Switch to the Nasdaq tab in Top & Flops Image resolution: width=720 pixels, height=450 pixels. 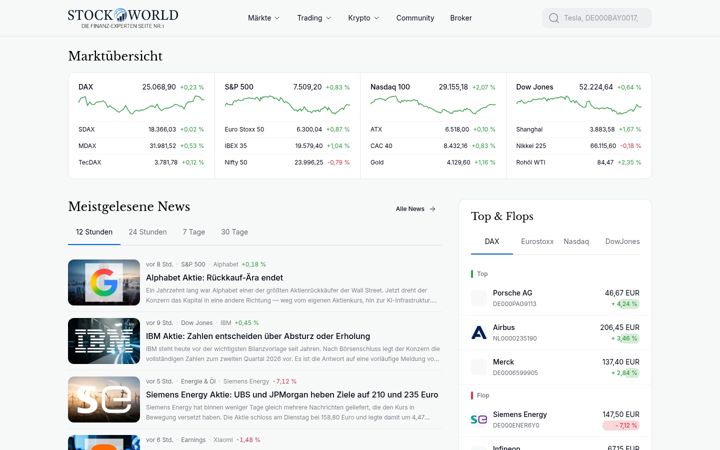coord(576,242)
